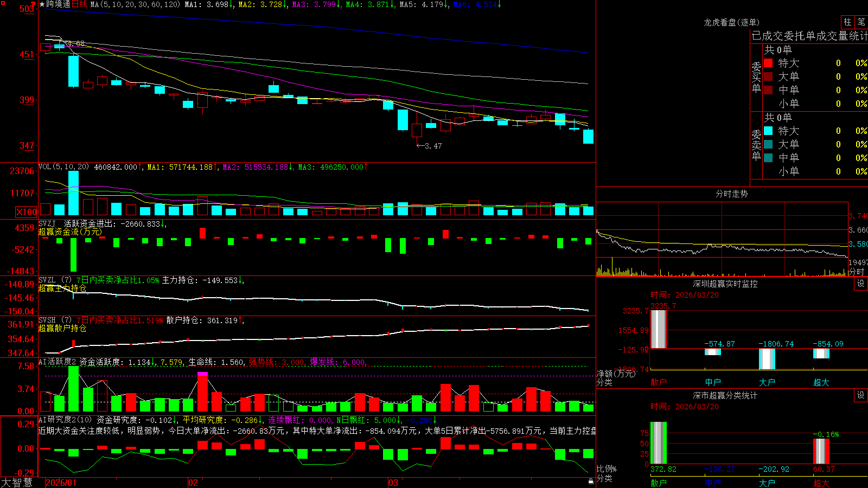Image resolution: width=868 pixels, height=488 pixels.
Task: Click the dark red 大单 swatch under 委买单
Action: click(768, 76)
